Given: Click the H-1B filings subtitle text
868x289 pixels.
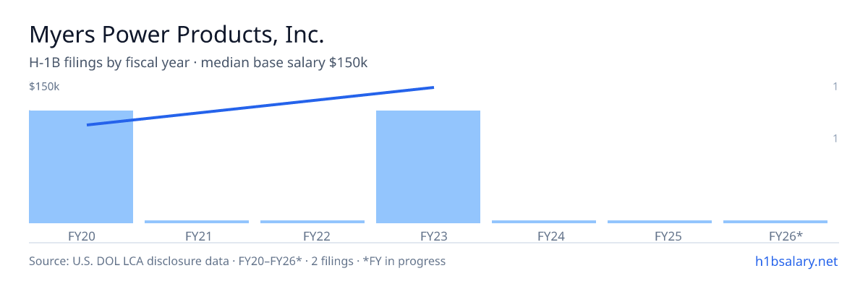Looking at the screenshot, I should [x=198, y=63].
